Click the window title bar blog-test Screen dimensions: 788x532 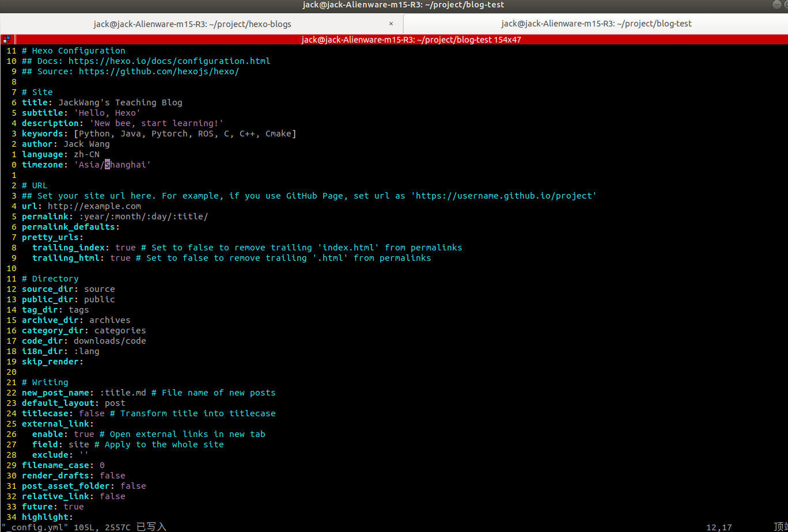403,5
